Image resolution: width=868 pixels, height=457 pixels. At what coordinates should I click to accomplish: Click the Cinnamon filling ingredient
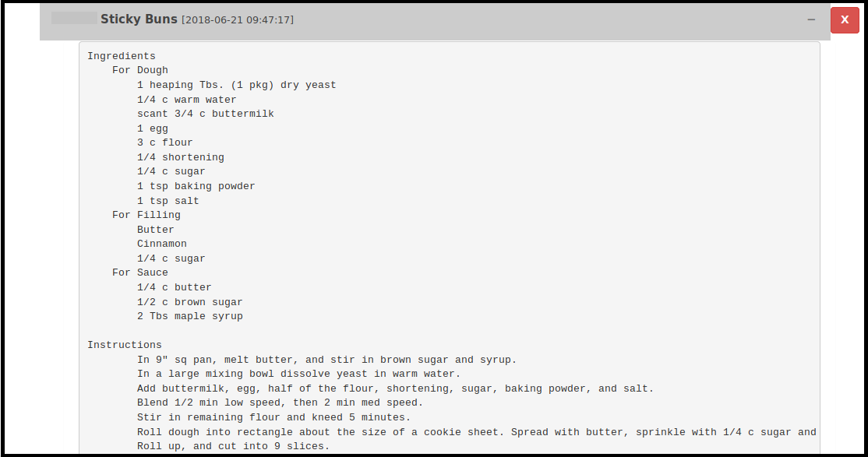click(x=161, y=243)
